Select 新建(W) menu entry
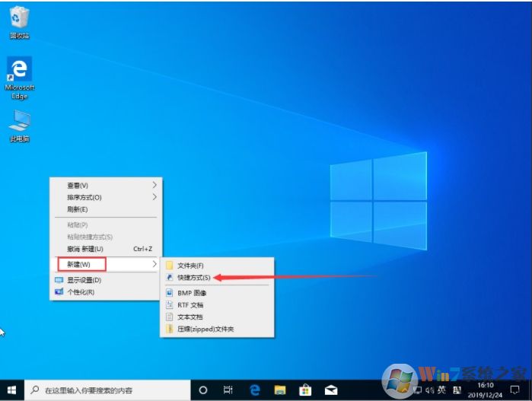This screenshot has width=532, height=401. [x=106, y=264]
